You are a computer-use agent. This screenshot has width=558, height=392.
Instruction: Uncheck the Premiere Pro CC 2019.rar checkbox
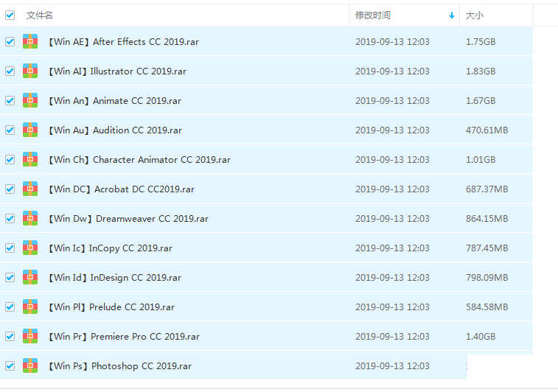tap(10, 337)
